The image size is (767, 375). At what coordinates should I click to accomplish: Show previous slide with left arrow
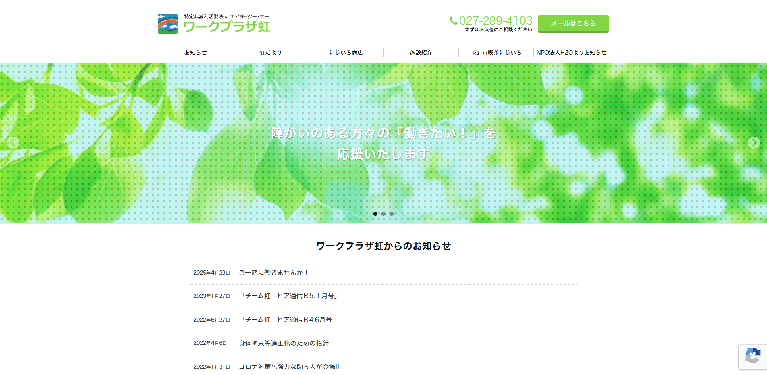point(13,143)
